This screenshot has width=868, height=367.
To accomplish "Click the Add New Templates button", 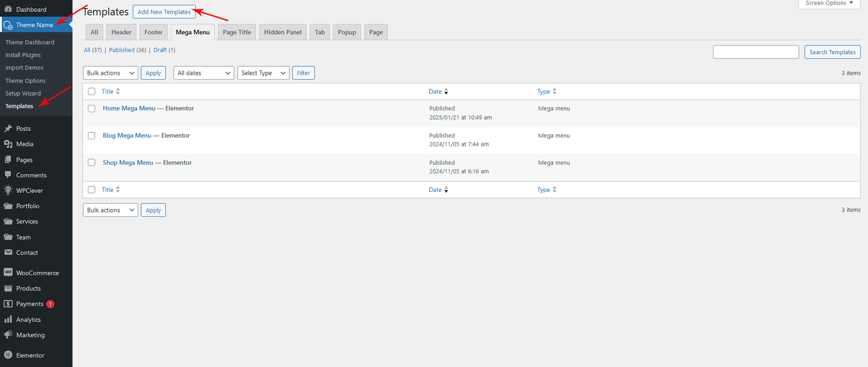I will pyautogui.click(x=164, y=12).
